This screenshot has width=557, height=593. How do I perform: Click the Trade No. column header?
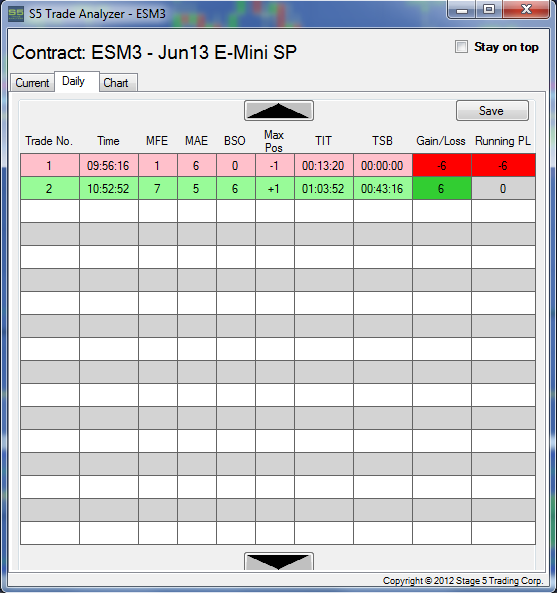coord(49,141)
